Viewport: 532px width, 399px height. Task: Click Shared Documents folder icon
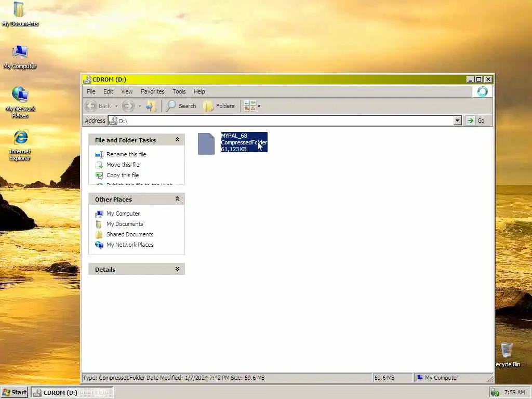pyautogui.click(x=99, y=235)
